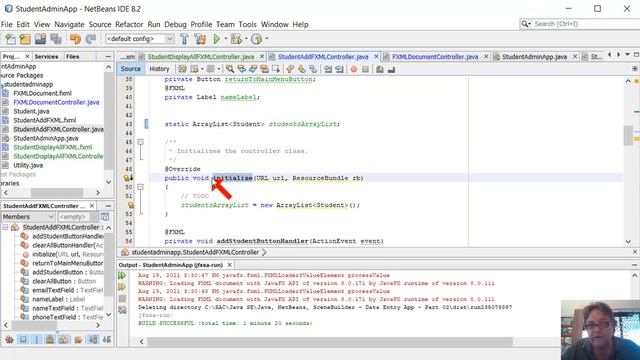
Task: Click the Build Project hammer icon
Action: coord(184,39)
